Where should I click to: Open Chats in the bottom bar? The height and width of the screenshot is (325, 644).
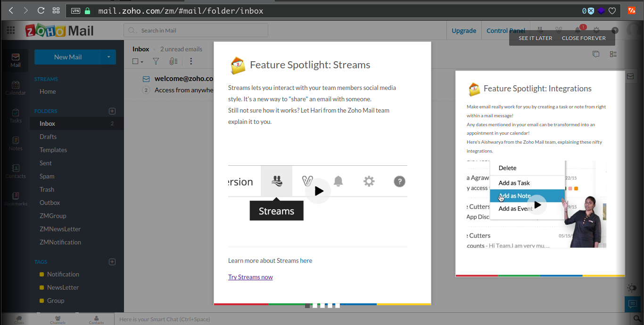click(x=19, y=319)
